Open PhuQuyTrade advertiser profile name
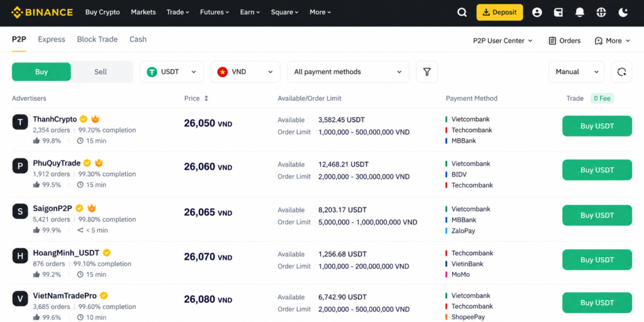The width and height of the screenshot is (644, 322). pos(57,163)
